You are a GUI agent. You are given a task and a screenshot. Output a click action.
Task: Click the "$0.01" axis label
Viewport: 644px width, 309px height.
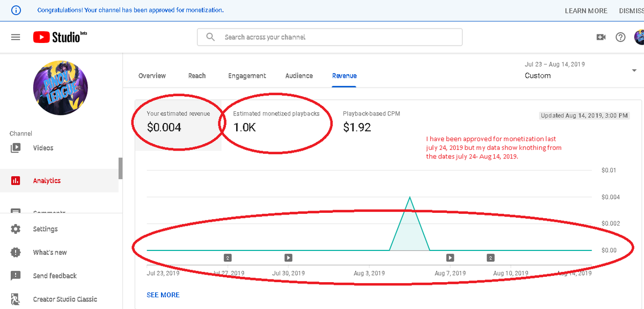coord(609,171)
